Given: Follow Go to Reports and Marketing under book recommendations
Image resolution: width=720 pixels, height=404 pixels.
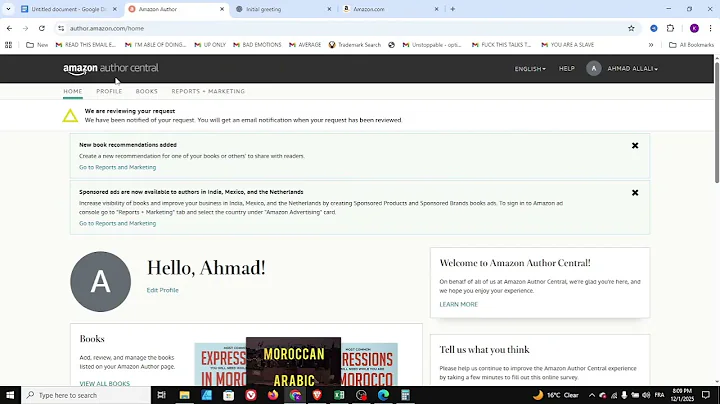Looking at the screenshot, I should tap(118, 167).
